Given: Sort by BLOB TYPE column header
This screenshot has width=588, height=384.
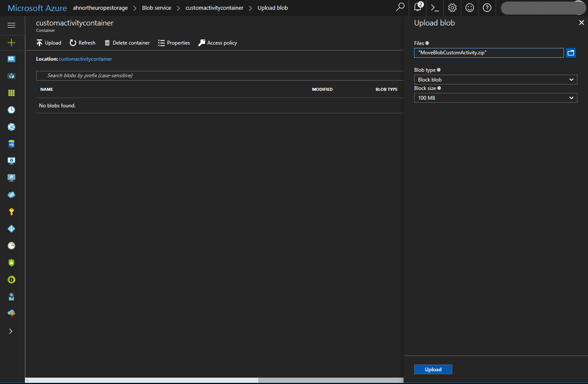Looking at the screenshot, I should (387, 90).
